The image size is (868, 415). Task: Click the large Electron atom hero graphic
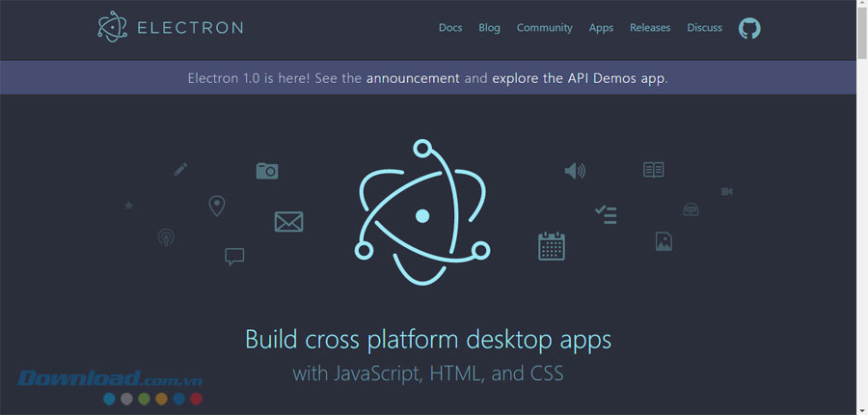coord(422,212)
